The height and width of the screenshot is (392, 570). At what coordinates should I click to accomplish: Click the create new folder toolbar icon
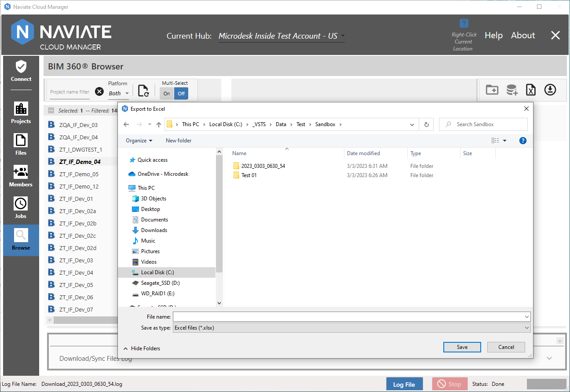click(x=492, y=90)
